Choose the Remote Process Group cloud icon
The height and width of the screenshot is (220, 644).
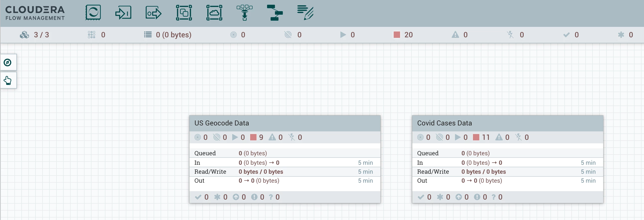pos(214,12)
